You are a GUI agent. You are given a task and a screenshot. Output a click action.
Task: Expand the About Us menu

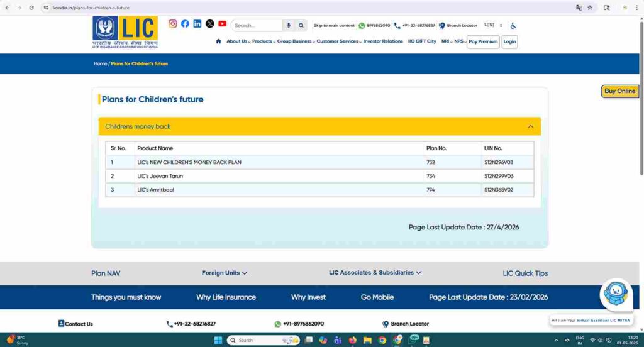[x=238, y=41]
